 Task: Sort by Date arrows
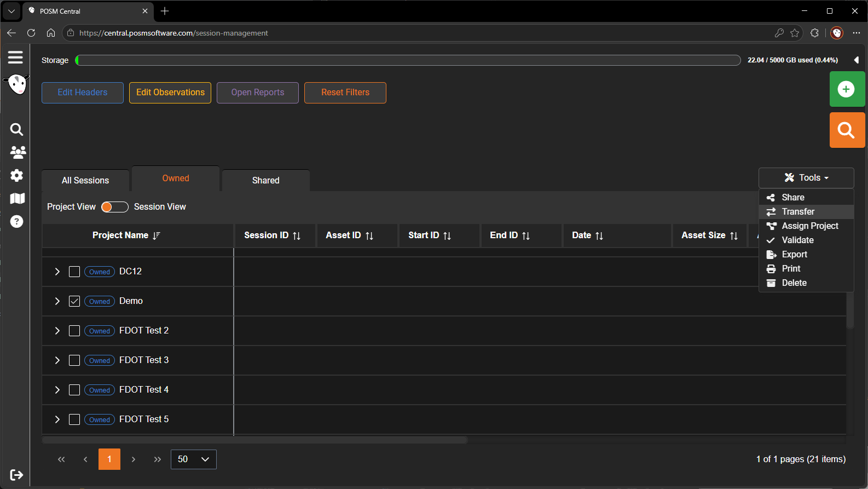click(x=599, y=235)
